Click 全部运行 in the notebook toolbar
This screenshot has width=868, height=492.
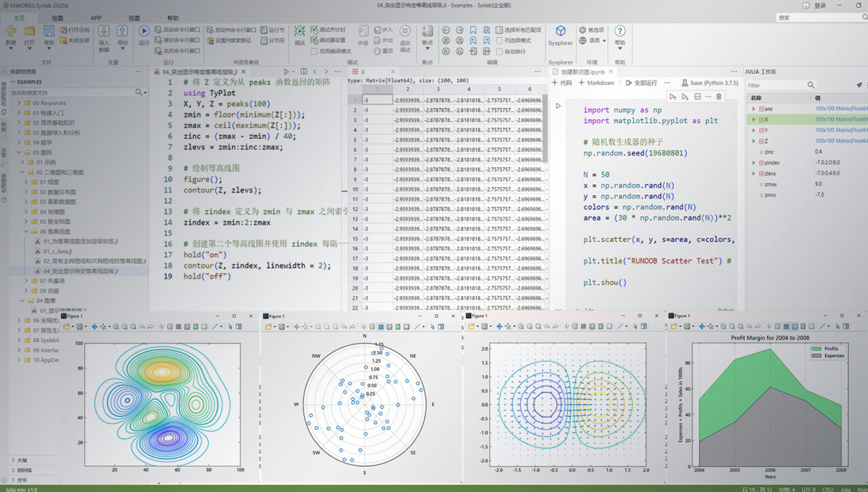[x=642, y=83]
